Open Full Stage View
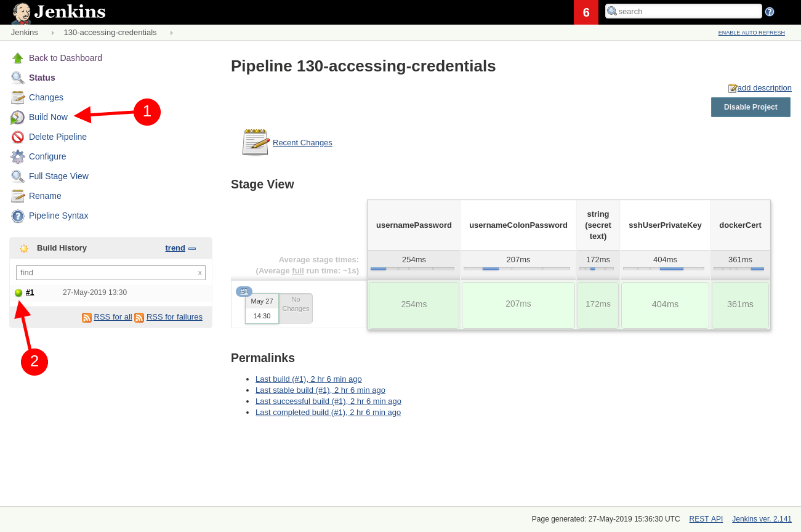Image resolution: width=801 pixels, height=532 pixels. point(58,176)
